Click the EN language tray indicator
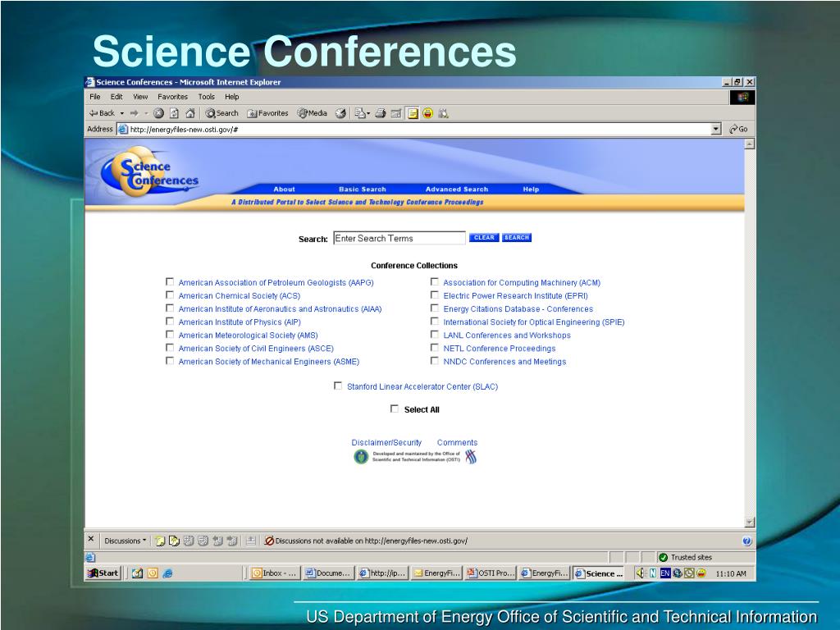 [665, 573]
